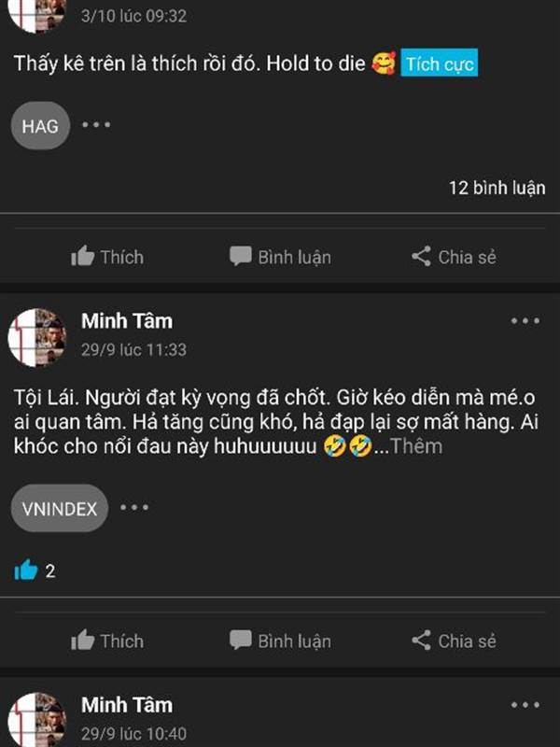
Task: View the 12 bình luận comments
Action: [x=497, y=188]
